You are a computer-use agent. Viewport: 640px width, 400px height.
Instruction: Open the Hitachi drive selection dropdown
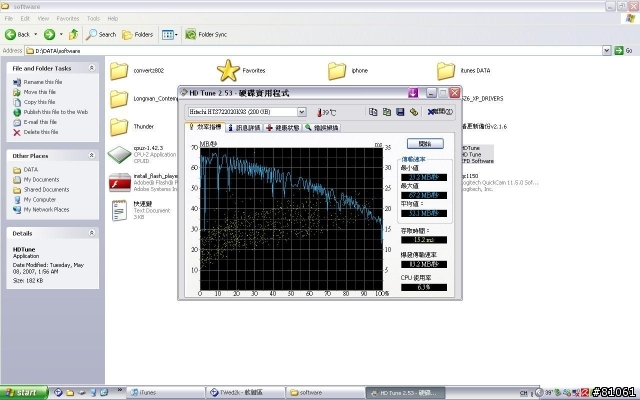click(x=302, y=112)
